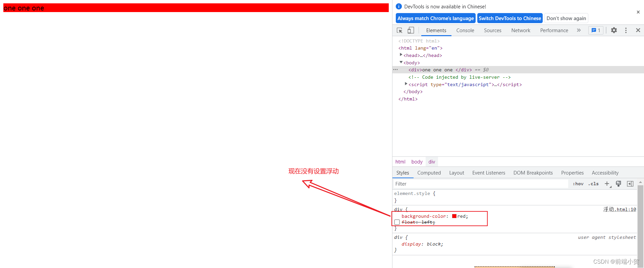Select the closing </html> tag row

(x=408, y=99)
